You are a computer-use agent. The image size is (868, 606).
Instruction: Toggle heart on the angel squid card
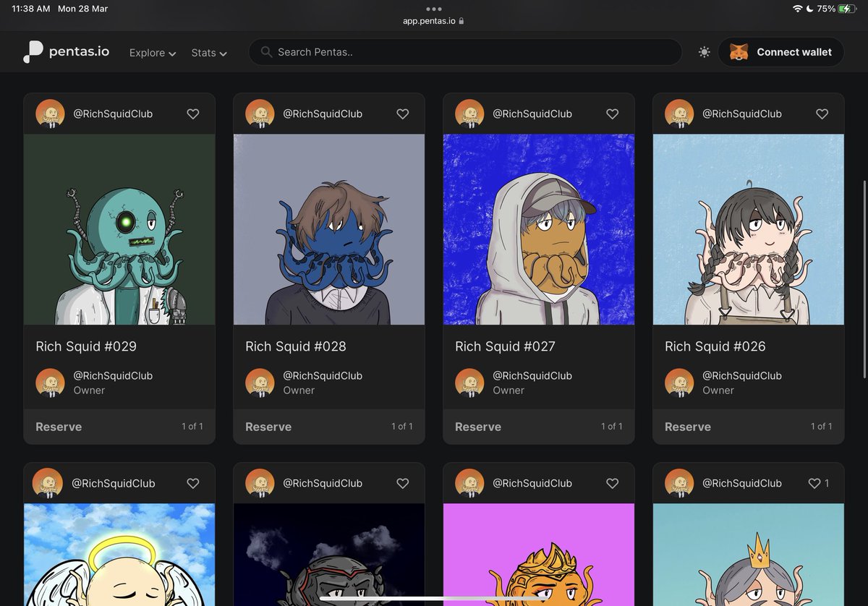click(x=193, y=483)
